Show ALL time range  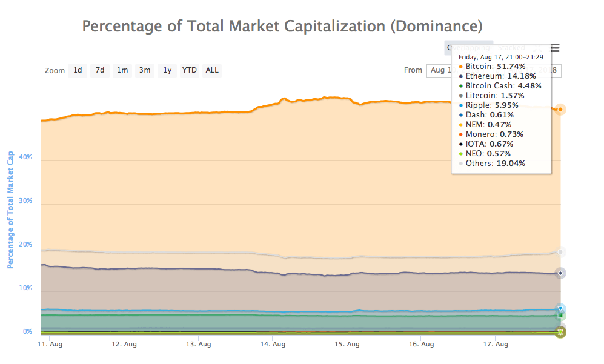tap(212, 70)
